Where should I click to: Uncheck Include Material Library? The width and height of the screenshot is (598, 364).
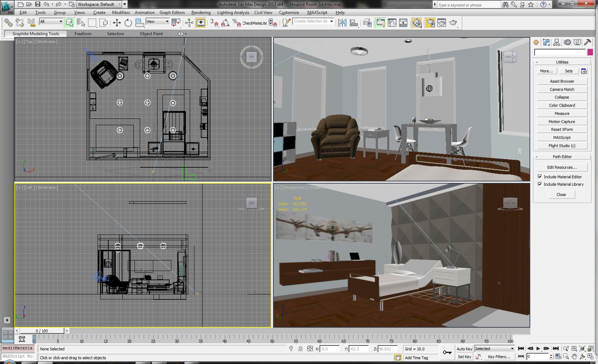(540, 184)
